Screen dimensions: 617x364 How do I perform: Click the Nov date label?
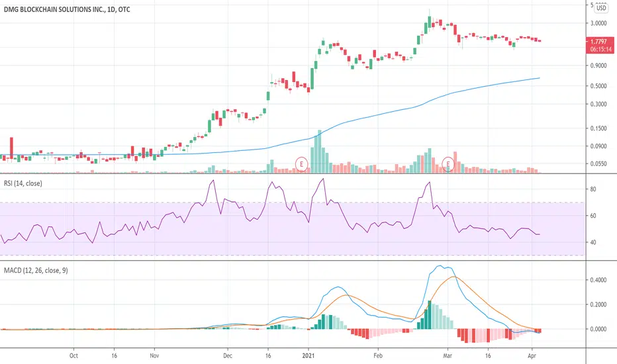tap(154, 356)
